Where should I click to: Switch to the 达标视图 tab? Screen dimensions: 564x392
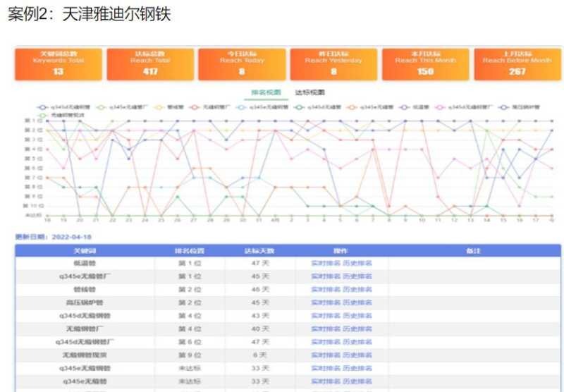[x=309, y=92]
